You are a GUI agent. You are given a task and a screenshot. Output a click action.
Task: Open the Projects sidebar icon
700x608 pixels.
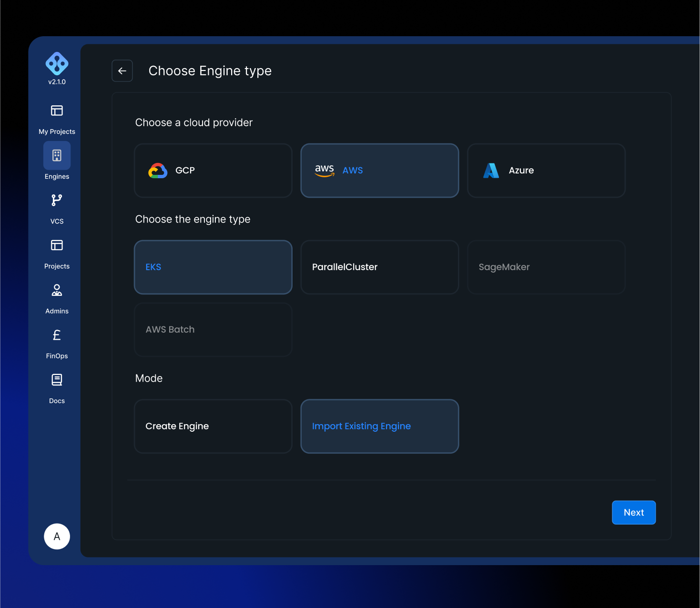[57, 245]
